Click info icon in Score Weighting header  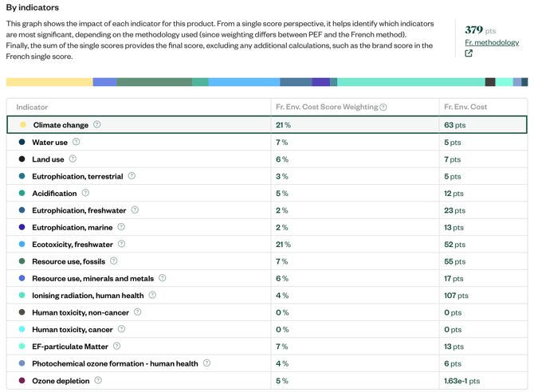click(383, 108)
